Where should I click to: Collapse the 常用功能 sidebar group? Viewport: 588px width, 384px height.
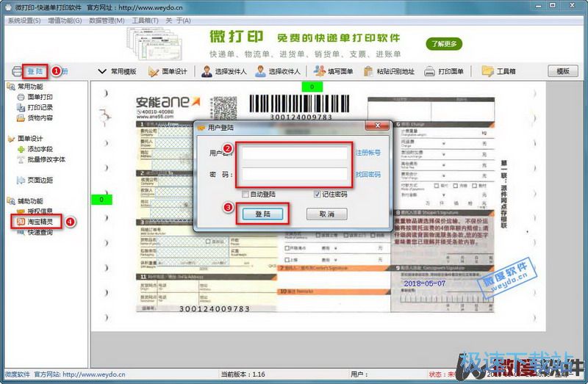10,87
